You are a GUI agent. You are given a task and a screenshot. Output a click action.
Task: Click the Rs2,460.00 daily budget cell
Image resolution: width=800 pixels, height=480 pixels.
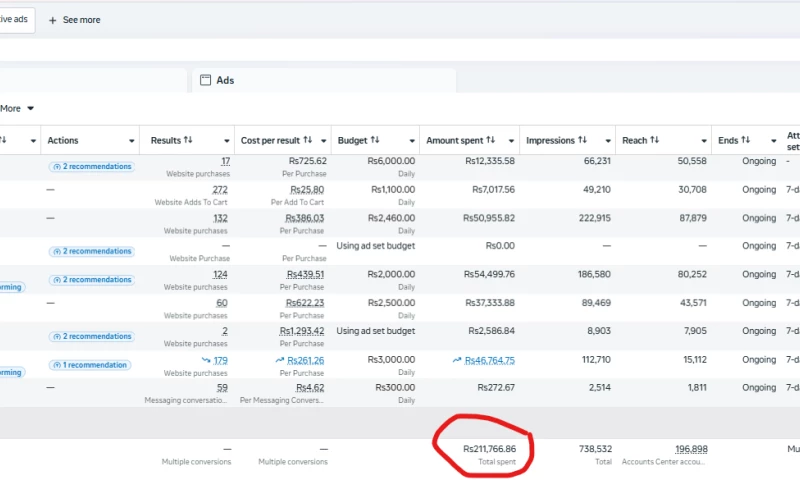coord(391,218)
